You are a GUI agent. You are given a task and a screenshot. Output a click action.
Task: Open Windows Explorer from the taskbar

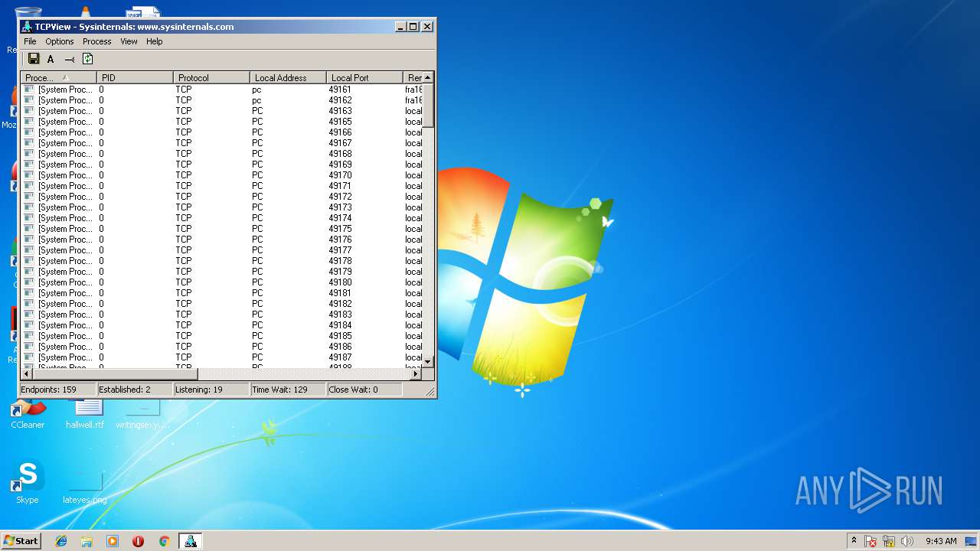point(87,541)
